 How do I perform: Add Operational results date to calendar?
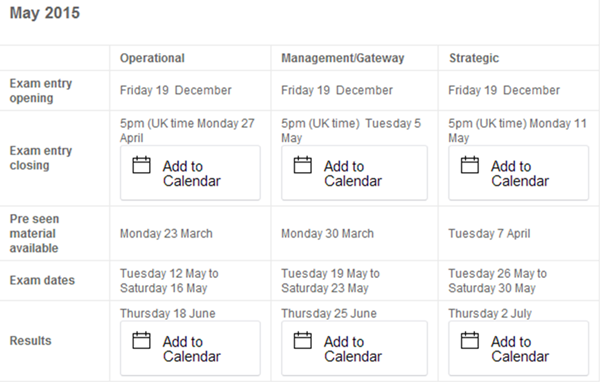pyautogui.click(x=190, y=348)
